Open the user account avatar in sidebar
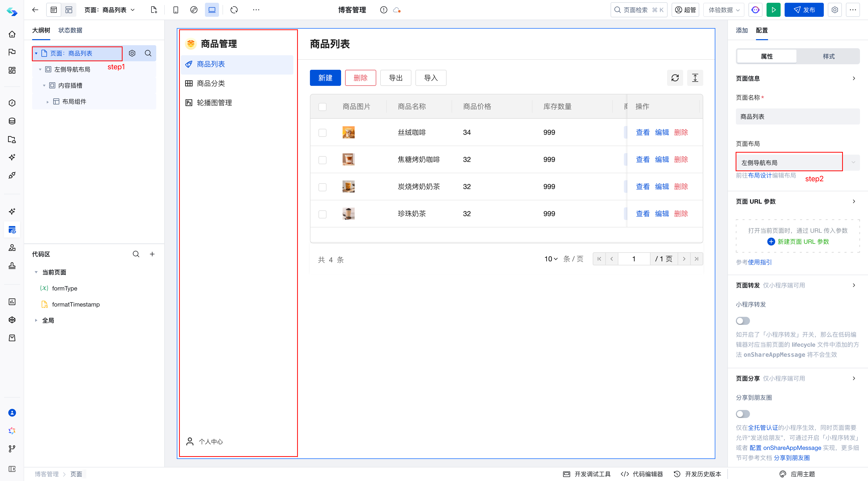Image resolution: width=868 pixels, height=481 pixels. [12, 413]
